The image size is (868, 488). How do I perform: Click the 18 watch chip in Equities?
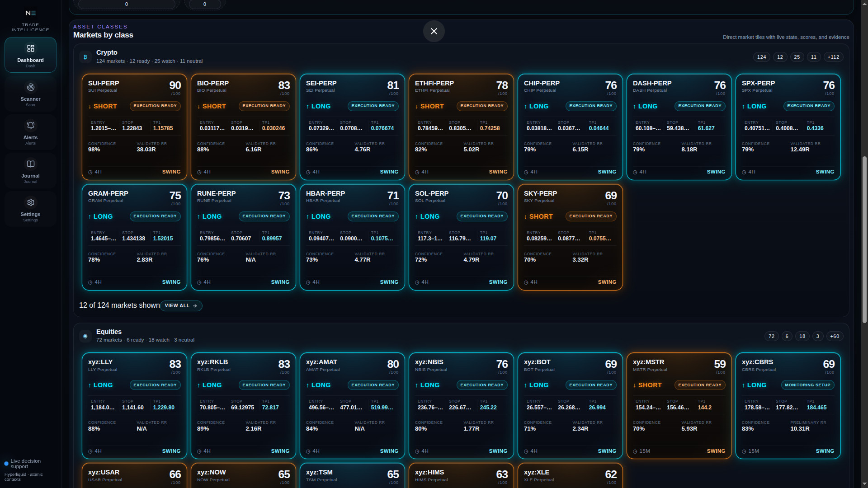(802, 336)
